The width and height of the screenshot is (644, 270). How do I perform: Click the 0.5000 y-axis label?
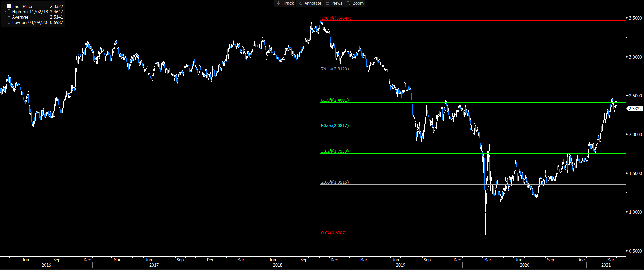[635, 251]
